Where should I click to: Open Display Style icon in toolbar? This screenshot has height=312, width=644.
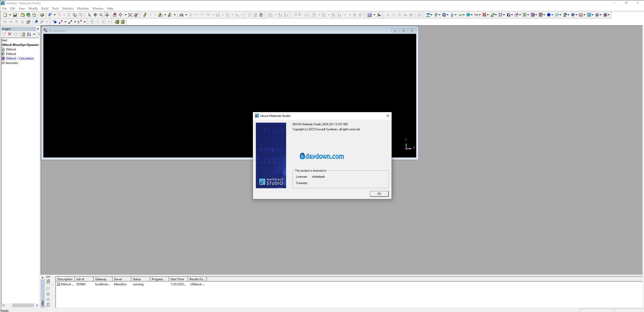coord(136,15)
